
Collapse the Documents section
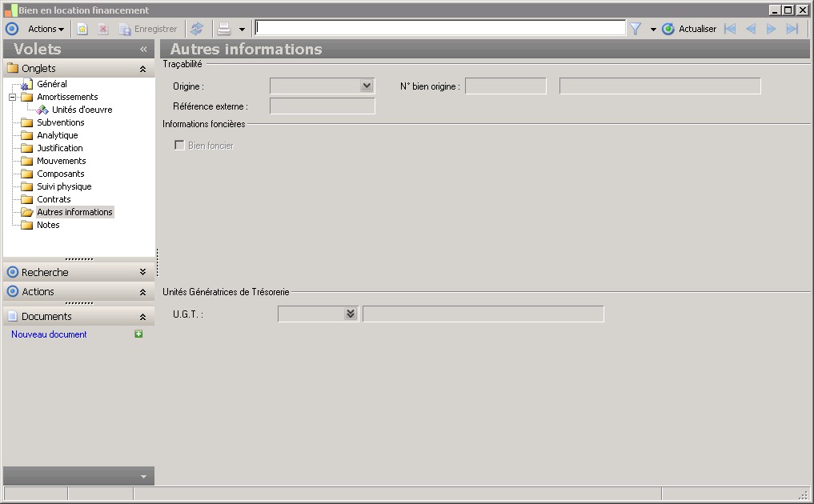(x=142, y=317)
